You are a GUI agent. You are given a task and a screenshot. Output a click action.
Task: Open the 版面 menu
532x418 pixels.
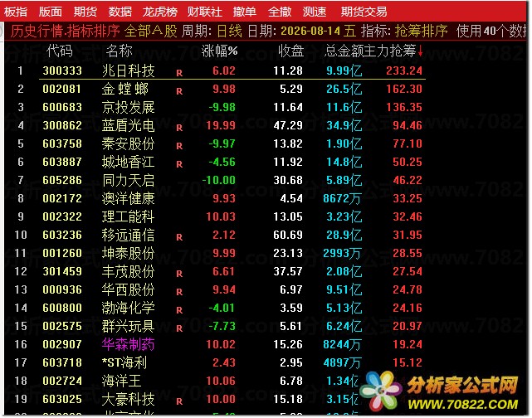pos(51,12)
